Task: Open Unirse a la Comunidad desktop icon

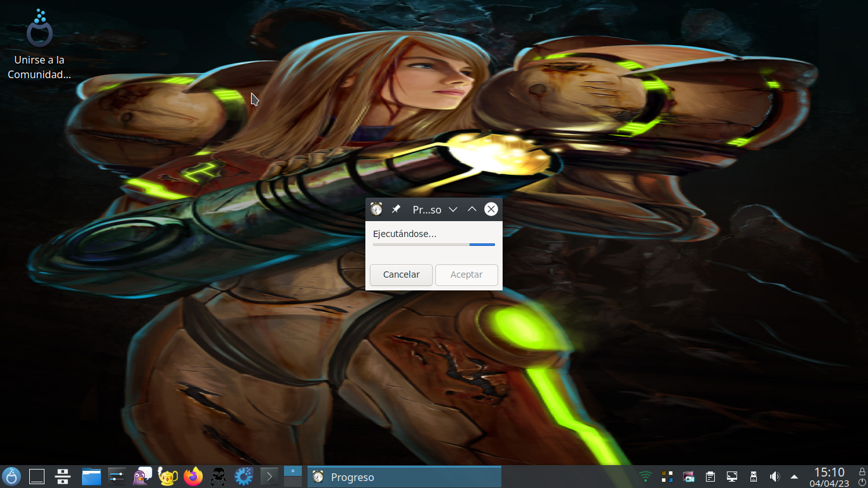Action: [x=39, y=44]
